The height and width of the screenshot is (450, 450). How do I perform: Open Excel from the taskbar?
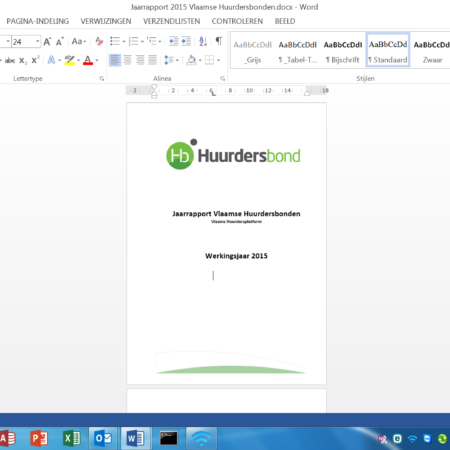71,438
